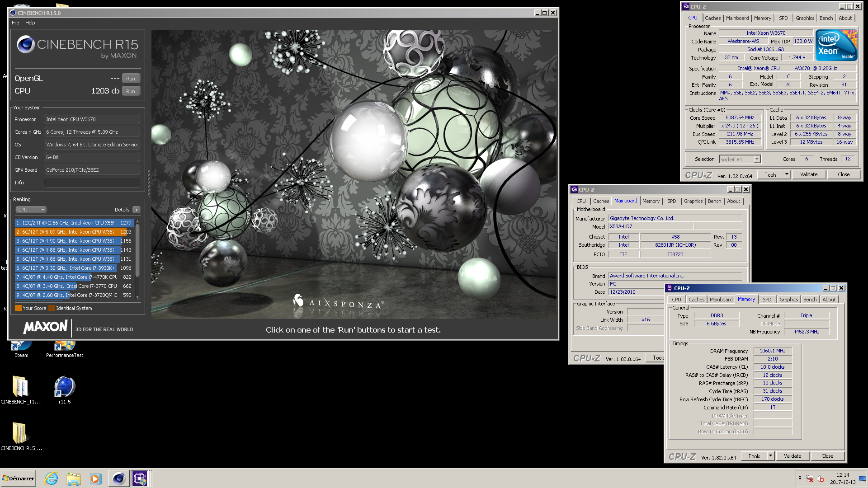The image size is (868, 488).
Task: Switch to Caches tab in CPU-Z CPU window
Action: [x=712, y=18]
